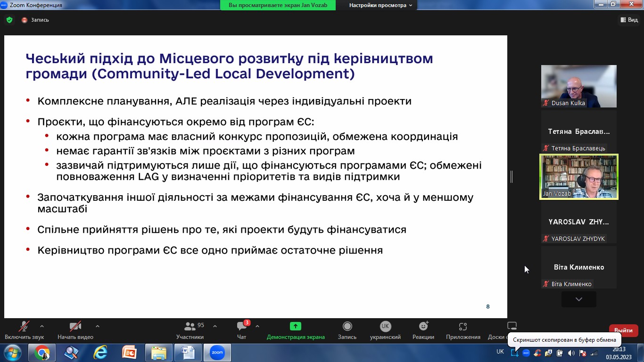
Task: Click the volume speaker tray icon
Action: [571, 353]
